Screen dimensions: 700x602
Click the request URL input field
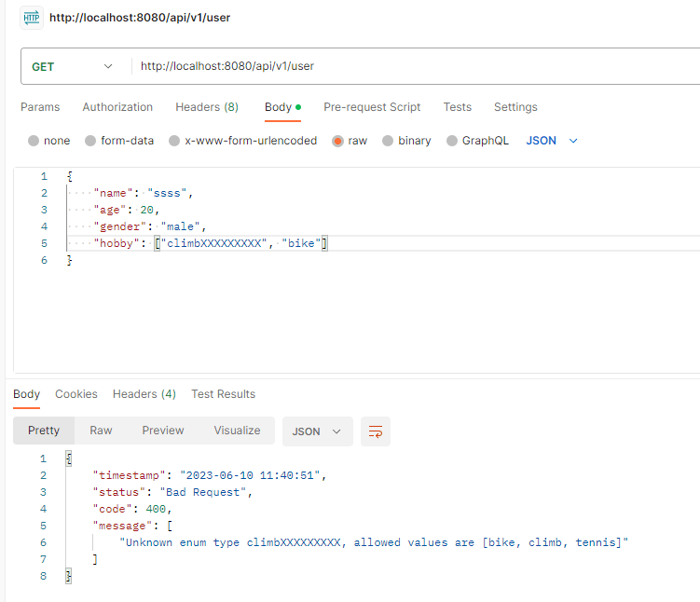pyautogui.click(x=415, y=66)
